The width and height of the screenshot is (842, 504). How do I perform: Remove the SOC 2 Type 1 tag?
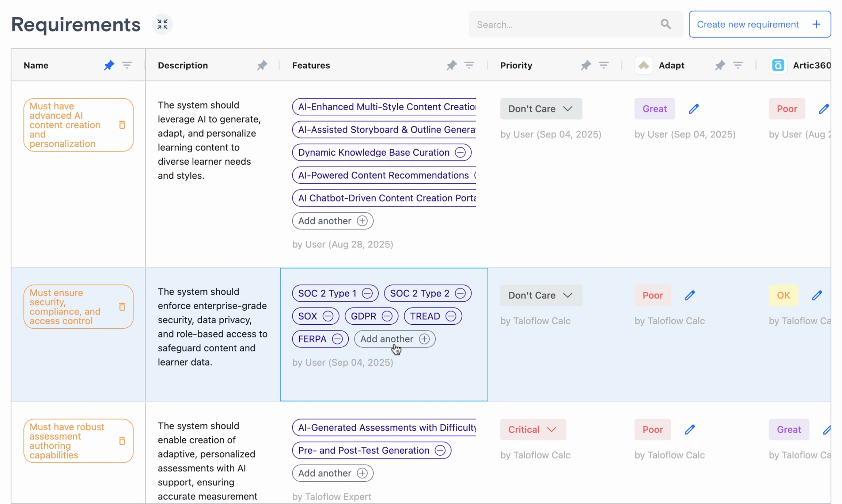(x=367, y=293)
